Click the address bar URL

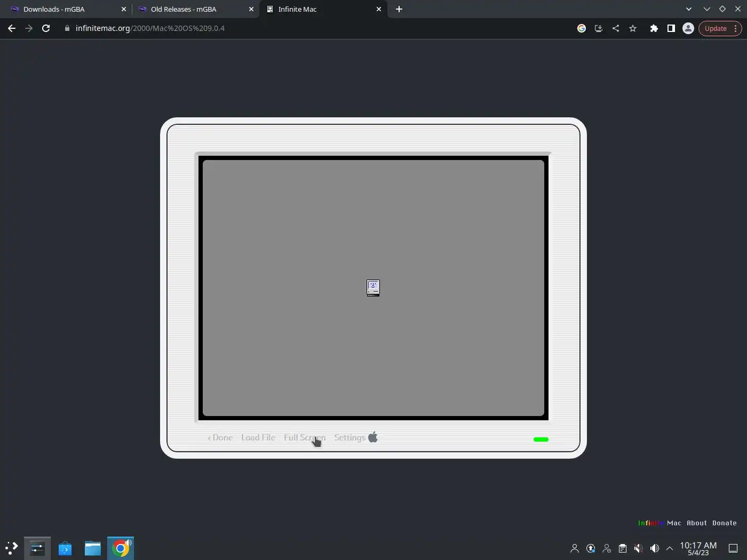point(150,28)
